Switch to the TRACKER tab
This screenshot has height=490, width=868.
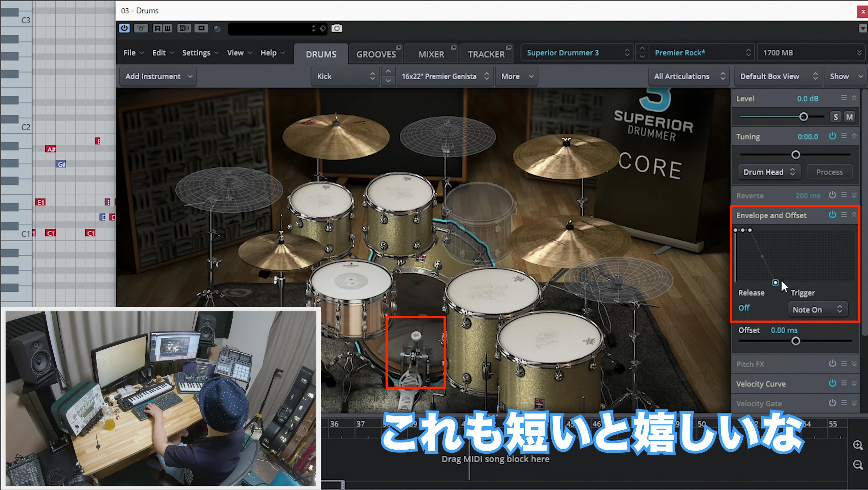coord(486,54)
